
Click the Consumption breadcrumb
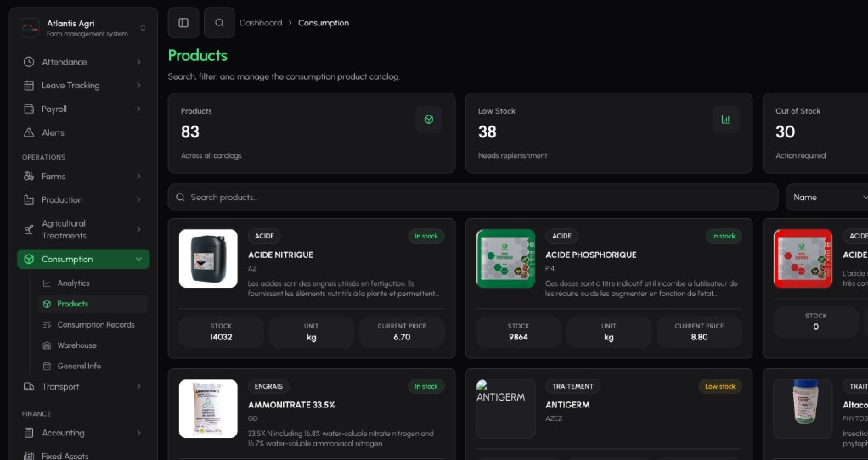click(x=324, y=23)
